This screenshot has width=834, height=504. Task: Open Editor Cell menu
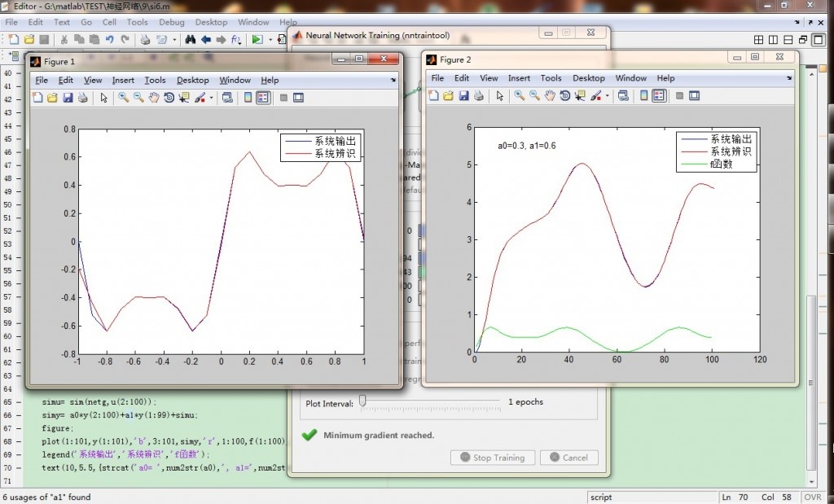tap(109, 22)
